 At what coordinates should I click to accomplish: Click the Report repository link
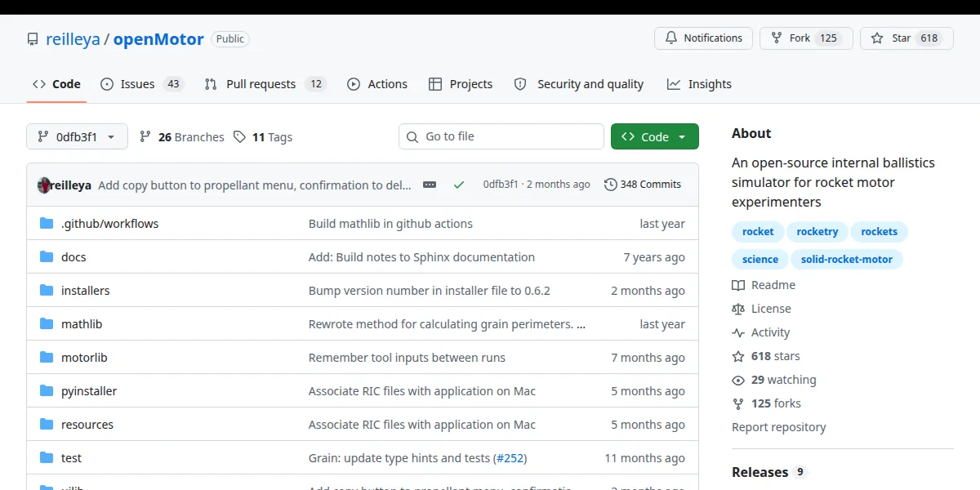click(x=779, y=427)
